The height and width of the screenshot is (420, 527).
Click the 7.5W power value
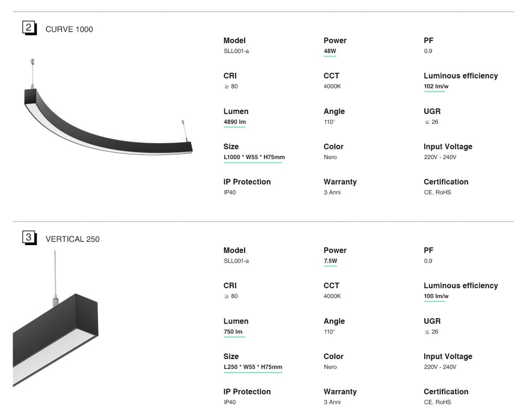pyautogui.click(x=330, y=261)
